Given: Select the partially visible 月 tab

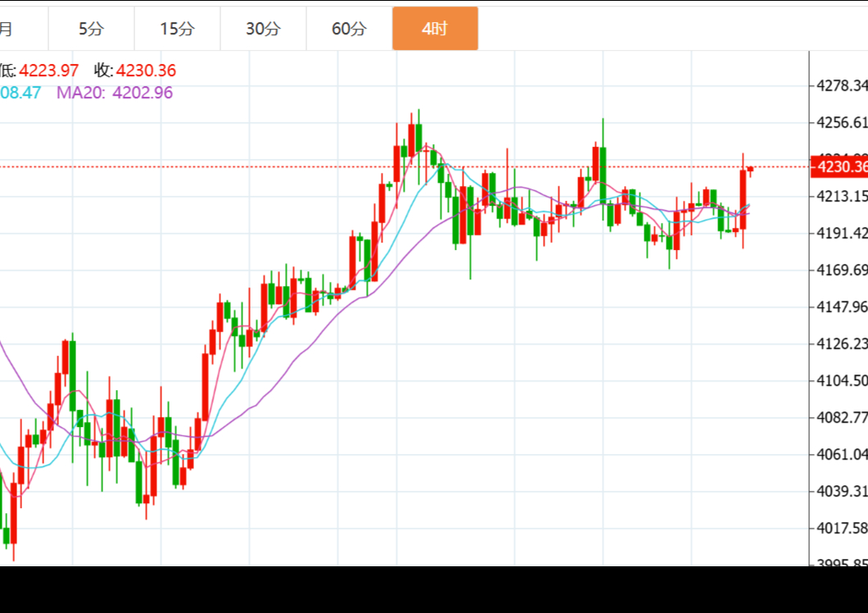Looking at the screenshot, I should 7,29.
